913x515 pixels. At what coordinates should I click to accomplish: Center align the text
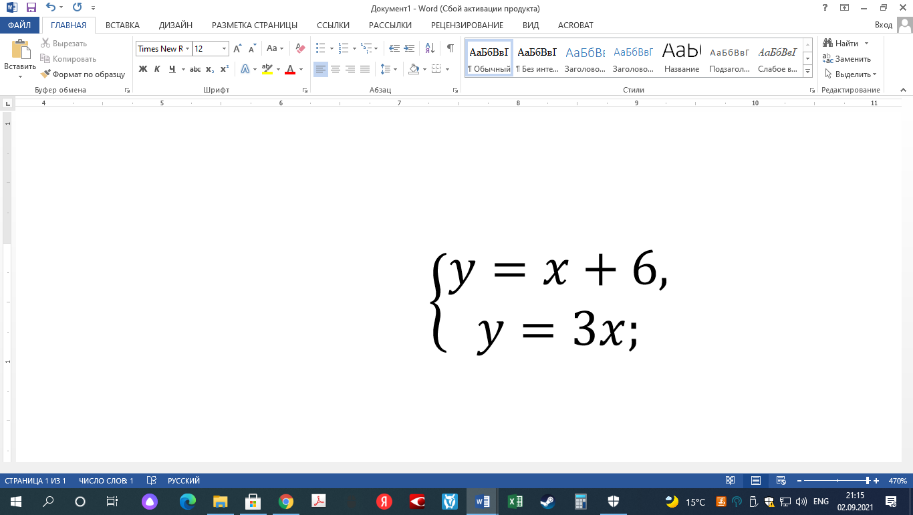[335, 69]
